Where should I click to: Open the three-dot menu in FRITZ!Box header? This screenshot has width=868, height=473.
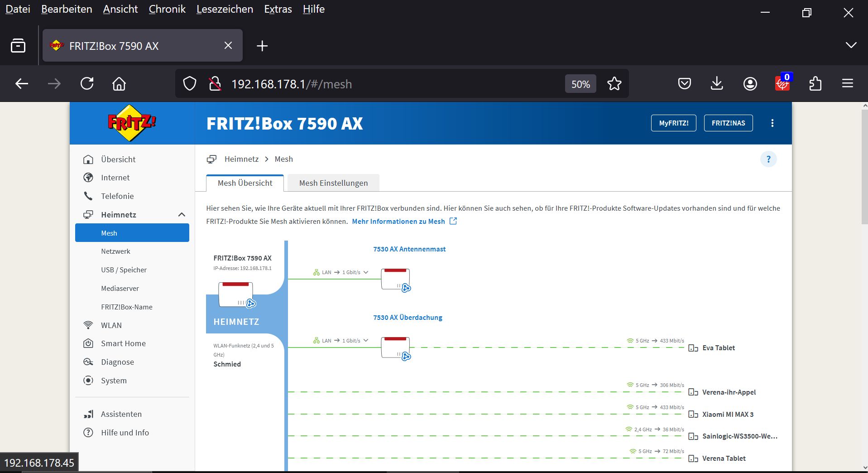pyautogui.click(x=772, y=123)
